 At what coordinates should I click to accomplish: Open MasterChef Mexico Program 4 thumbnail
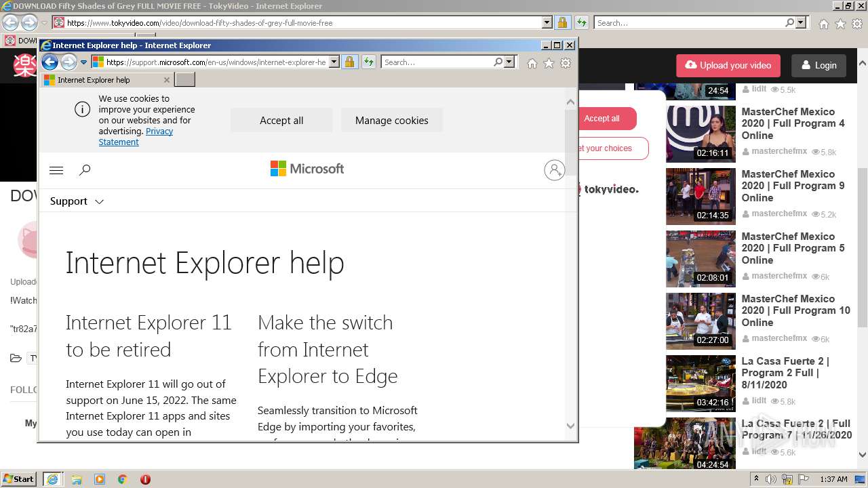[701, 134]
